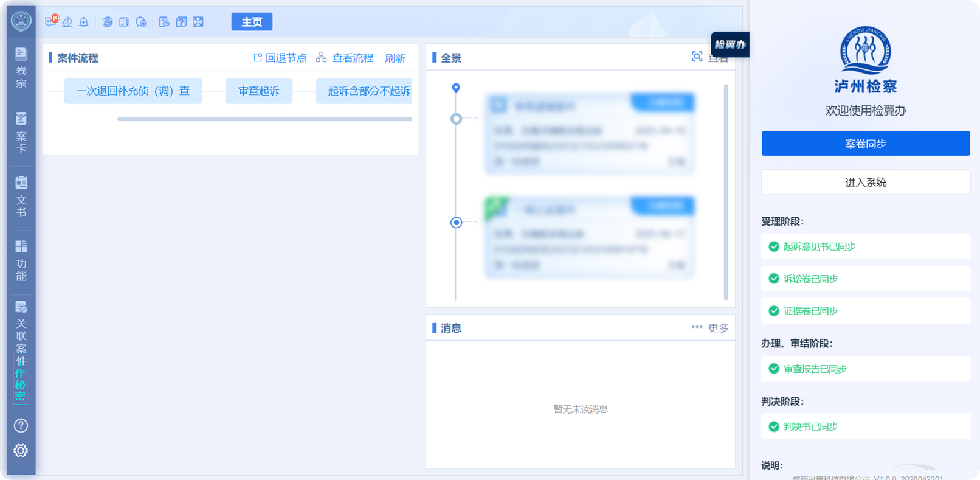Click the 回退节点 link

coord(286,58)
